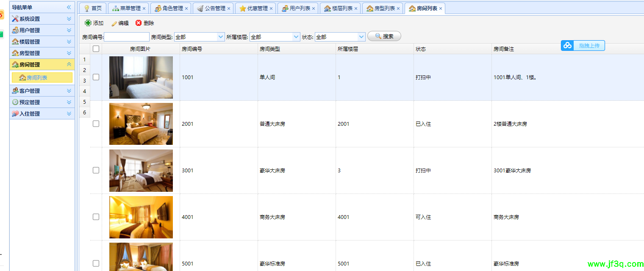Click the 搜索 search button

[x=384, y=36]
